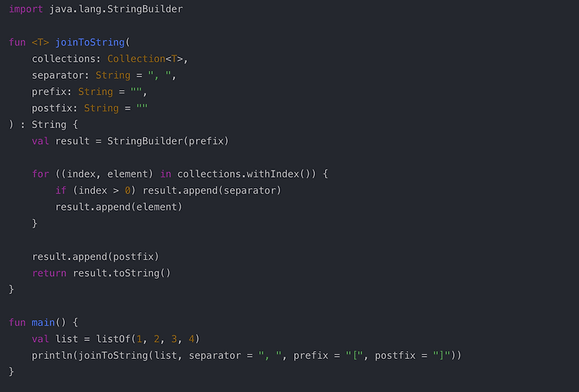Click the result.append(postfix) line
579x392 pixels.
coord(95,256)
